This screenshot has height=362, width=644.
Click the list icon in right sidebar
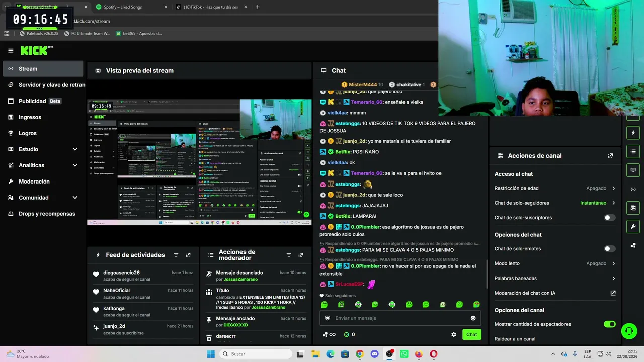coord(633,151)
